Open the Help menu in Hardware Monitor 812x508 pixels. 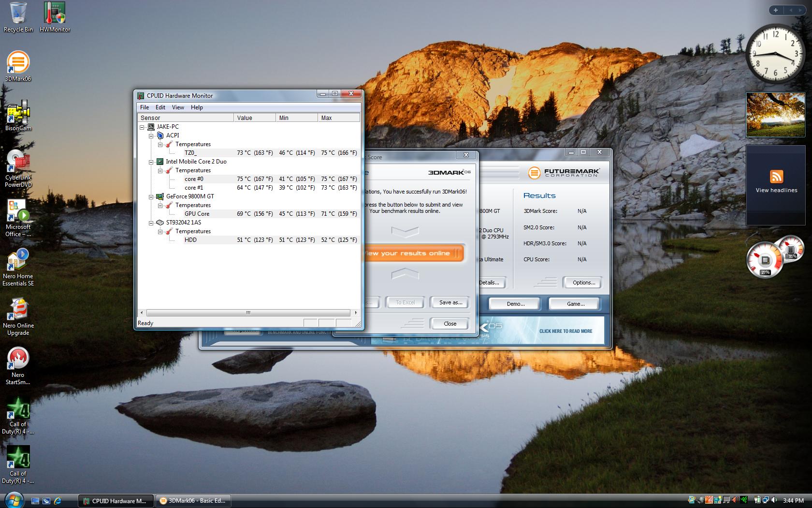[197, 107]
